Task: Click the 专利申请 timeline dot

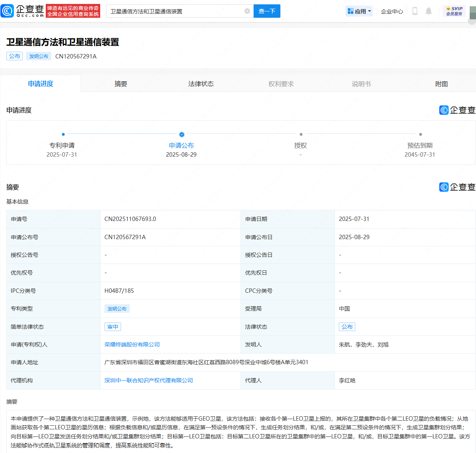Action: coord(63,135)
